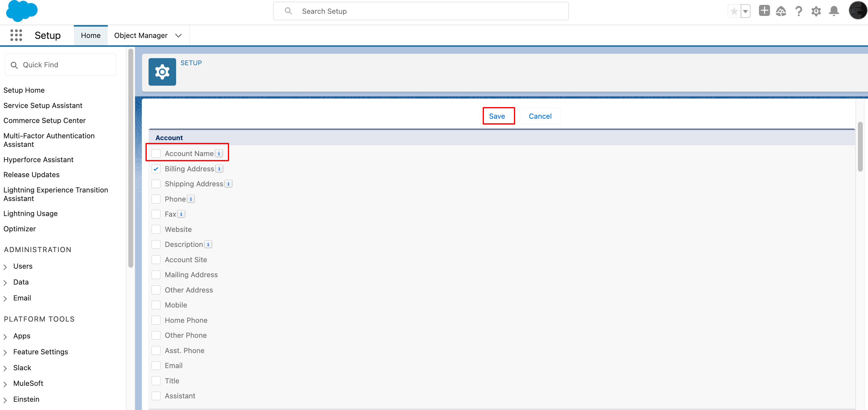Open Release Updates in sidebar
868x410 pixels.
(31, 174)
